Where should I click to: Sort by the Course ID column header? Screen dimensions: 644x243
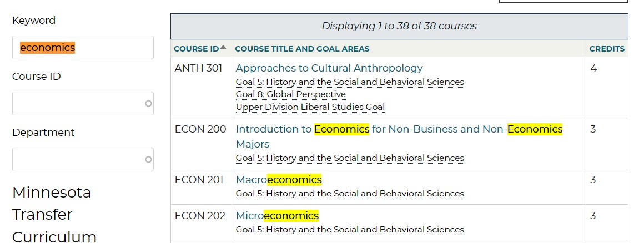point(196,49)
